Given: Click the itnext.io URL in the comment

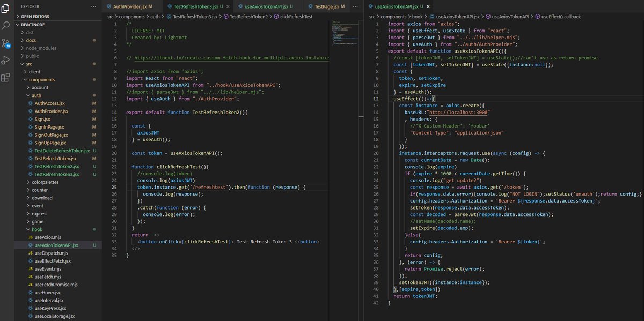Looking at the screenshot, I should (x=231, y=57).
